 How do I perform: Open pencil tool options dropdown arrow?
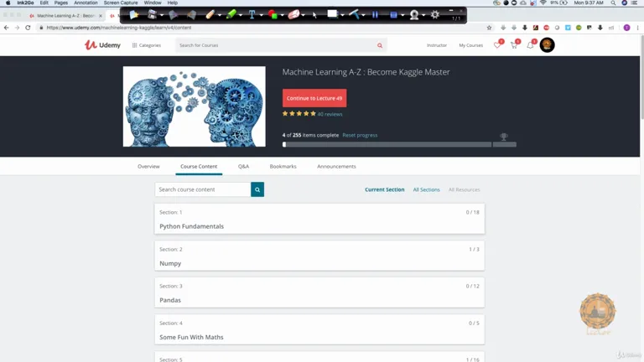coord(220,16)
